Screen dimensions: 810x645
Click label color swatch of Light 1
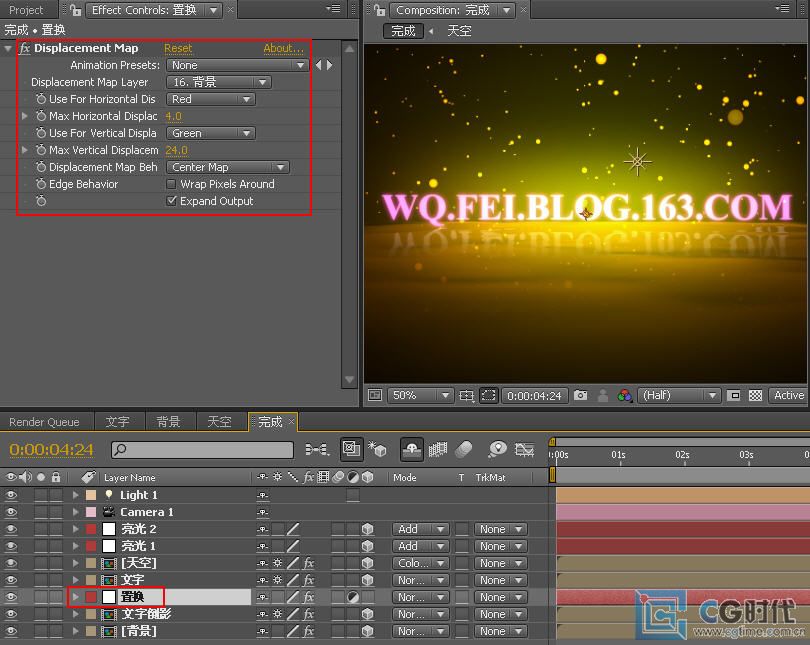click(x=91, y=495)
